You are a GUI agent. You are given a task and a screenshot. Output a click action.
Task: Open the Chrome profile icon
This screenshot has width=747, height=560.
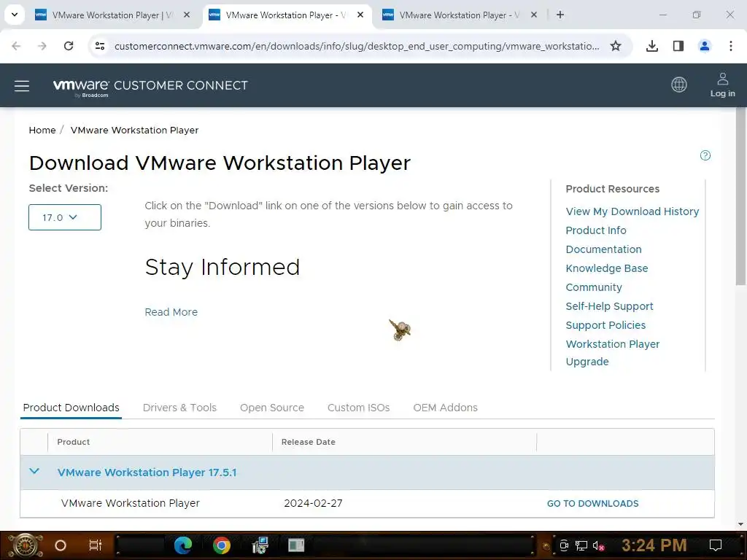[x=705, y=46]
